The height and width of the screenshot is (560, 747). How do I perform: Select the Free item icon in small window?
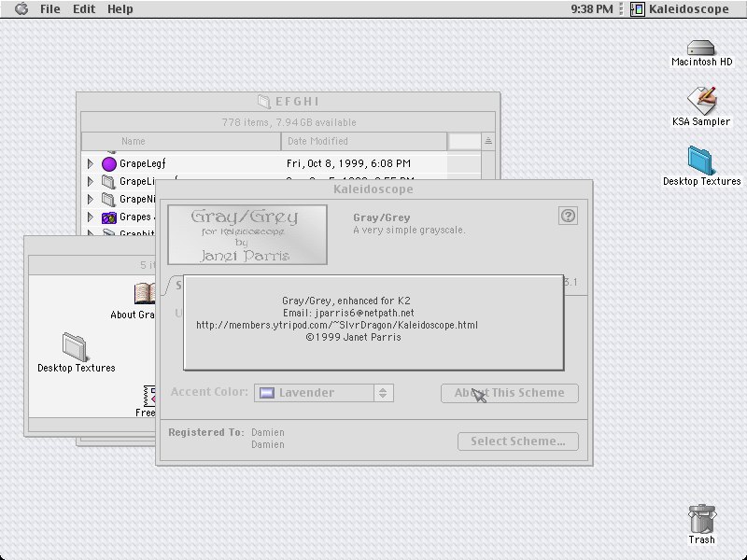[149, 396]
